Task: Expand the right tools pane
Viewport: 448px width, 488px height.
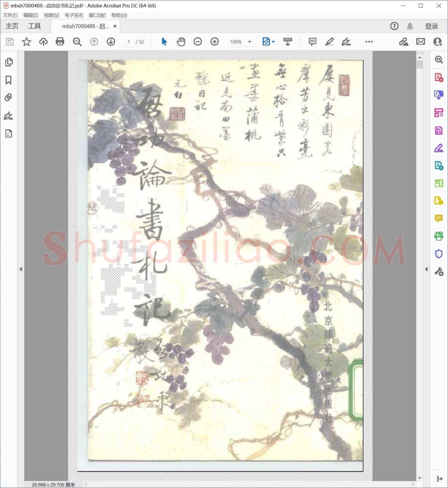Action: [x=426, y=269]
